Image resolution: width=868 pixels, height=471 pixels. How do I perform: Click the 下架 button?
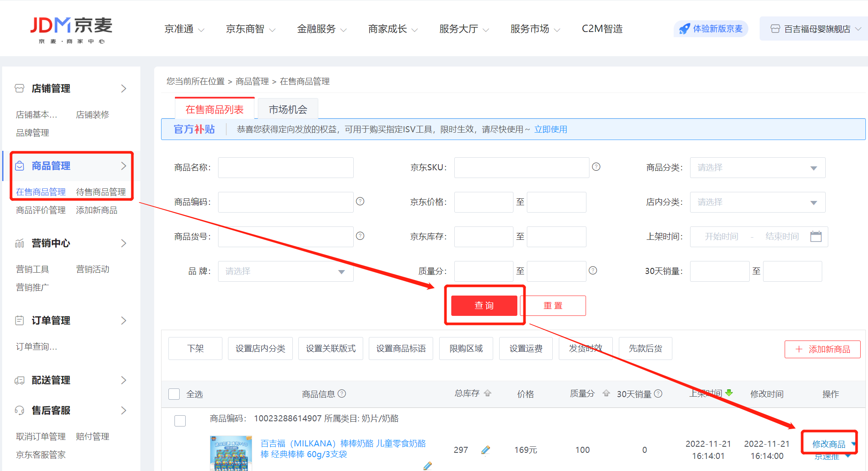point(195,348)
